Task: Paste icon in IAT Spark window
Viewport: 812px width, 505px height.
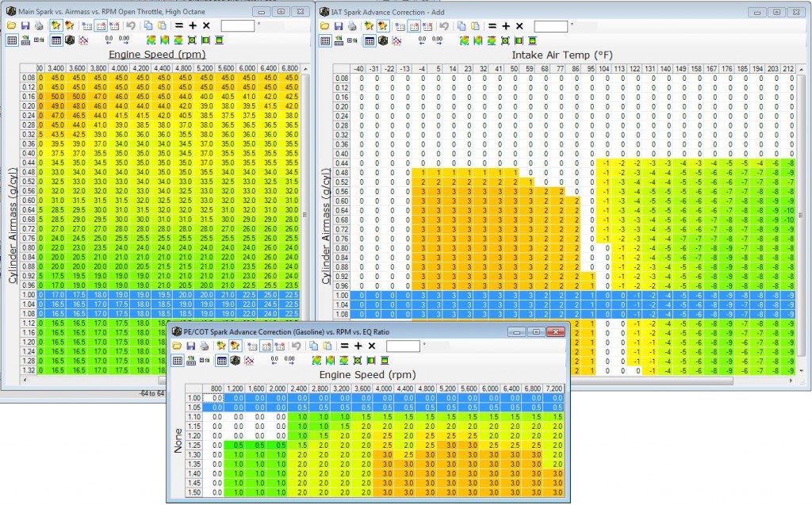Action: click(476, 26)
